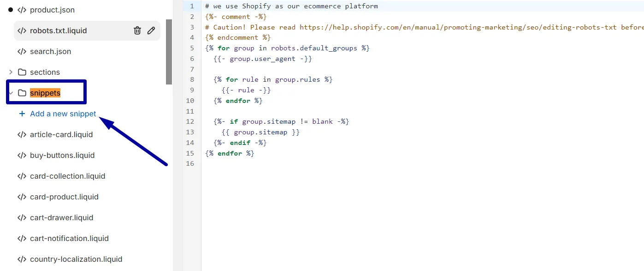Select the snippets folder label
This screenshot has width=644, height=271.
pyautogui.click(x=45, y=93)
